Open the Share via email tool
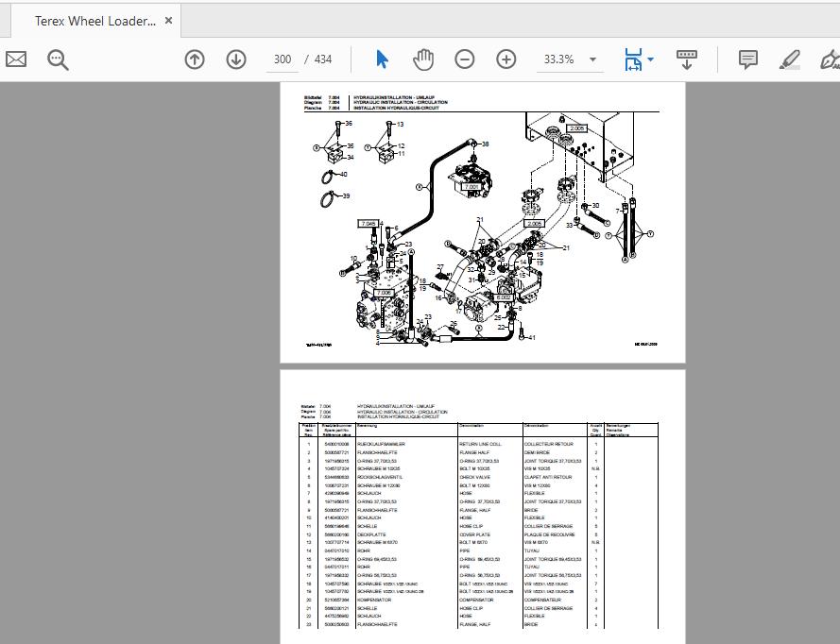This screenshot has width=840, height=644. [15, 59]
